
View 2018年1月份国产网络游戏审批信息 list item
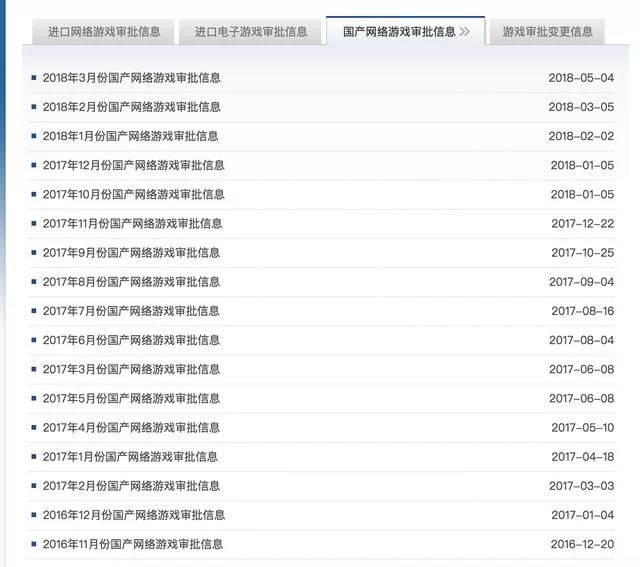click(130, 136)
